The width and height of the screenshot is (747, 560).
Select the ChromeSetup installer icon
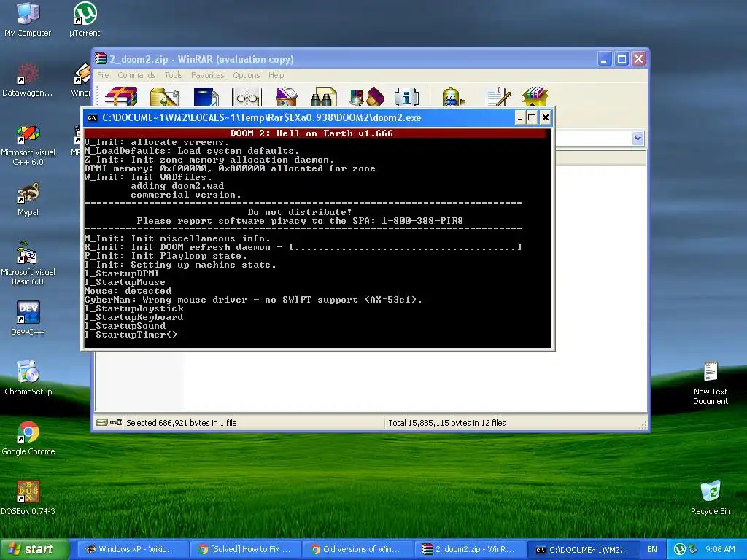28,378
